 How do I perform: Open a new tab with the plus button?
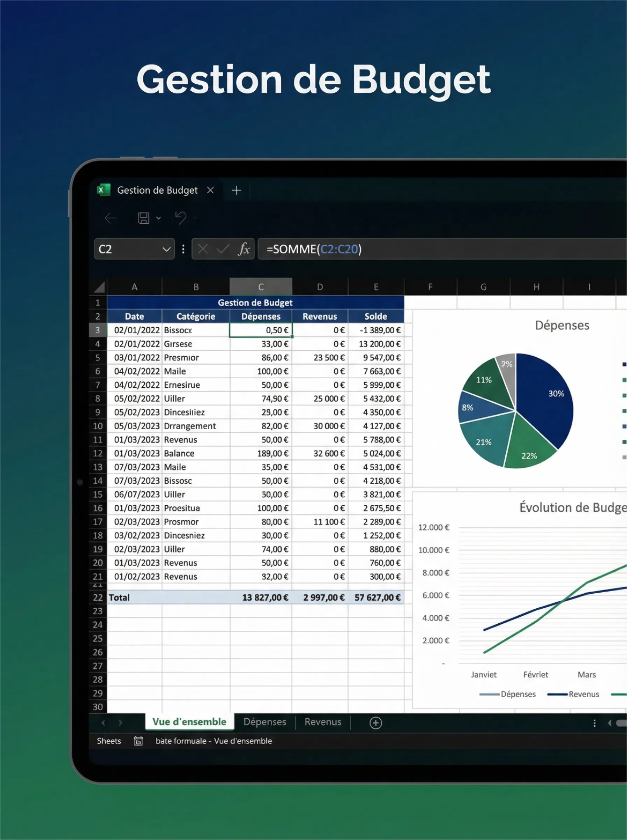point(236,190)
